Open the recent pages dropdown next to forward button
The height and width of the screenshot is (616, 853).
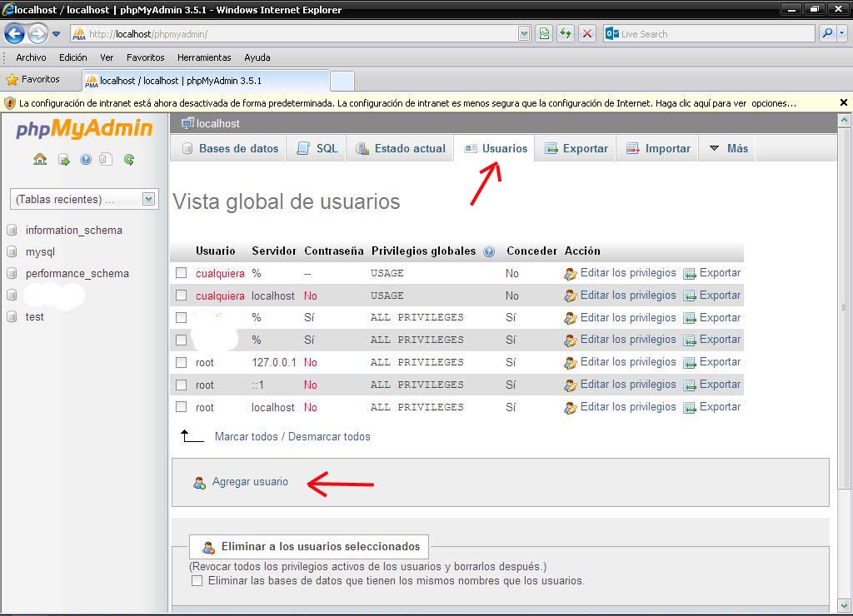56,33
